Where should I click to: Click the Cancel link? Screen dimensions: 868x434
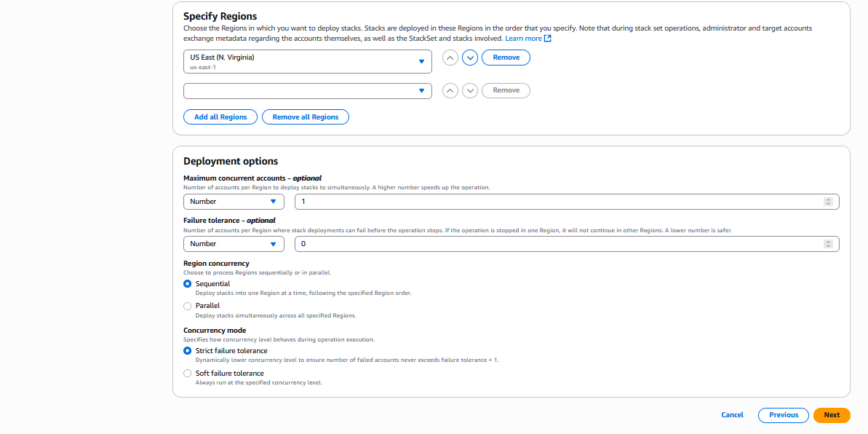pyautogui.click(x=732, y=415)
